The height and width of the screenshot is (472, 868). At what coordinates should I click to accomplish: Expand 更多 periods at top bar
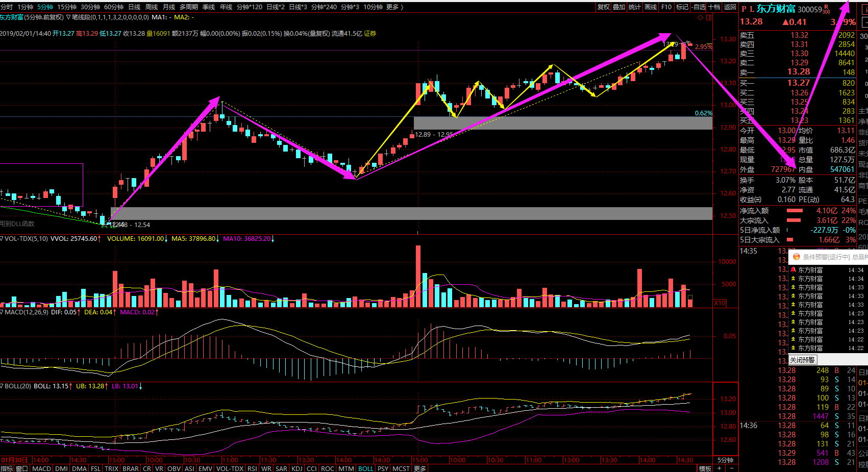click(x=394, y=7)
